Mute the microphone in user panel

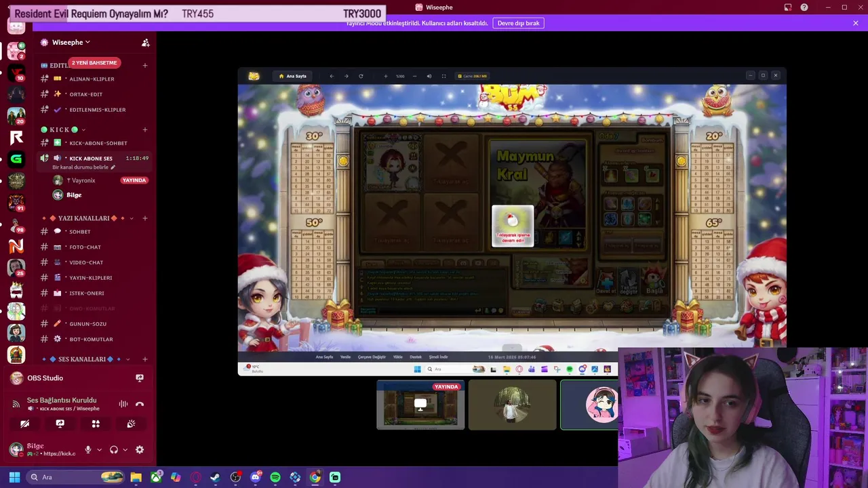87,449
